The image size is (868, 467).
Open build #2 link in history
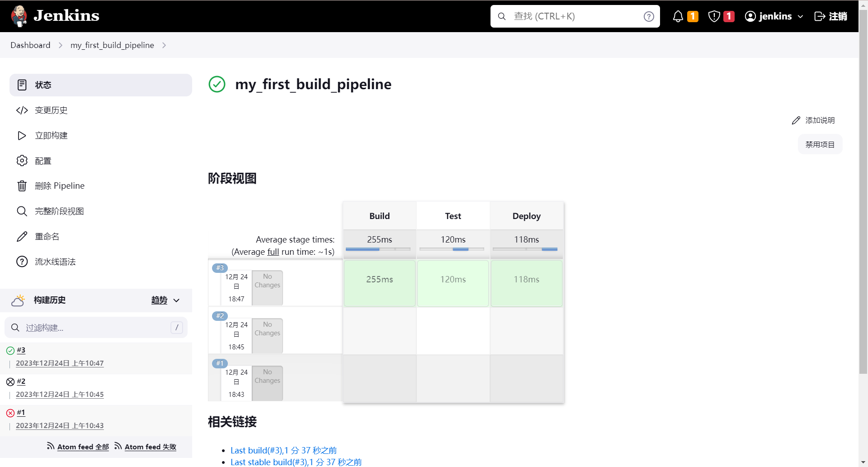pyautogui.click(x=21, y=381)
